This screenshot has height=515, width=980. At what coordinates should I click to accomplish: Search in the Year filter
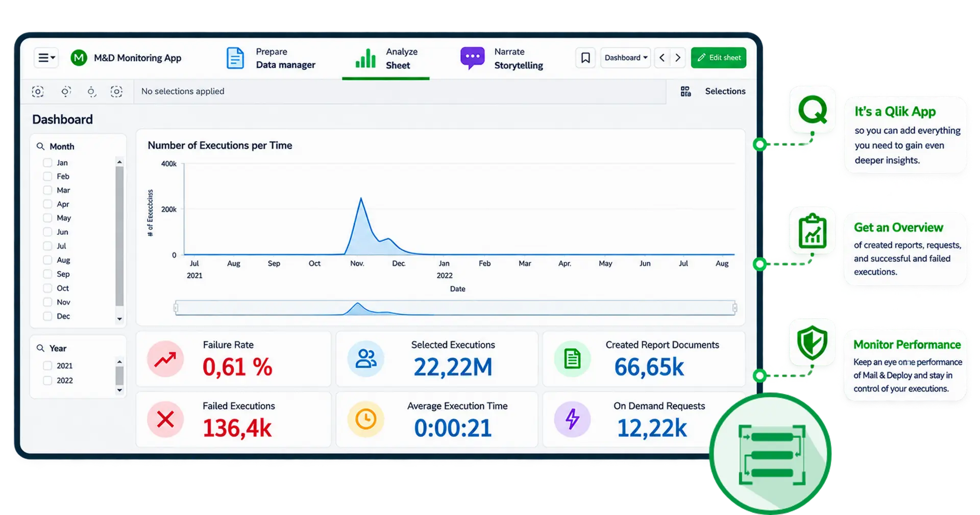[x=40, y=348]
